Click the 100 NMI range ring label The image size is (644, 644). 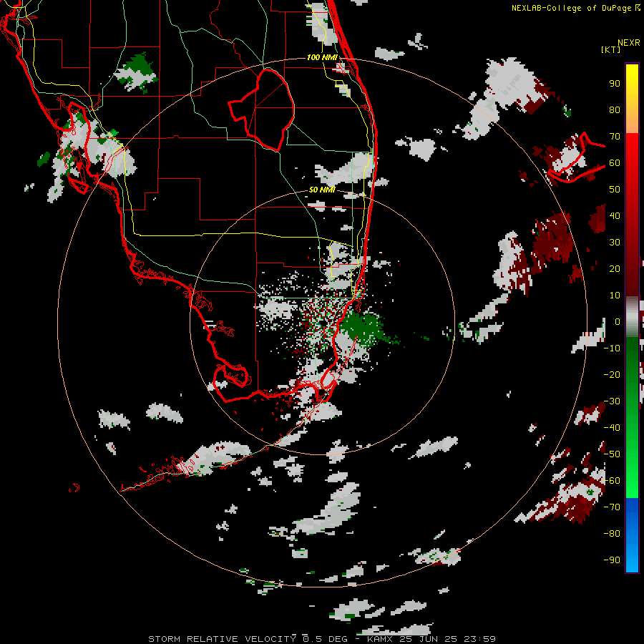322,57
